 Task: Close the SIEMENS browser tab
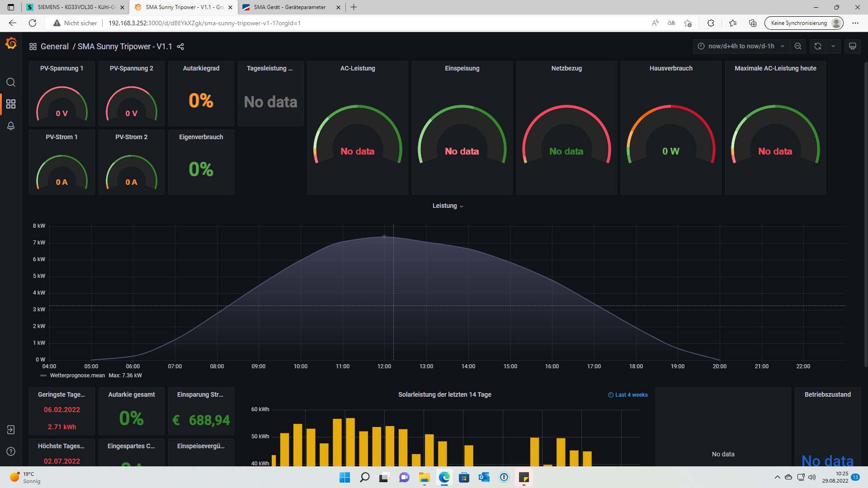pyautogui.click(x=122, y=7)
